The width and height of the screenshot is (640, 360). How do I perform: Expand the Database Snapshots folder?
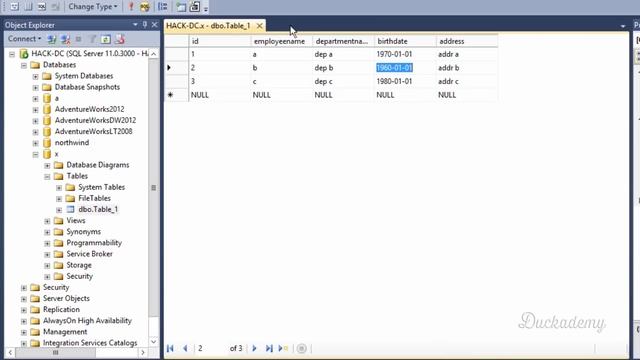[x=36, y=87]
